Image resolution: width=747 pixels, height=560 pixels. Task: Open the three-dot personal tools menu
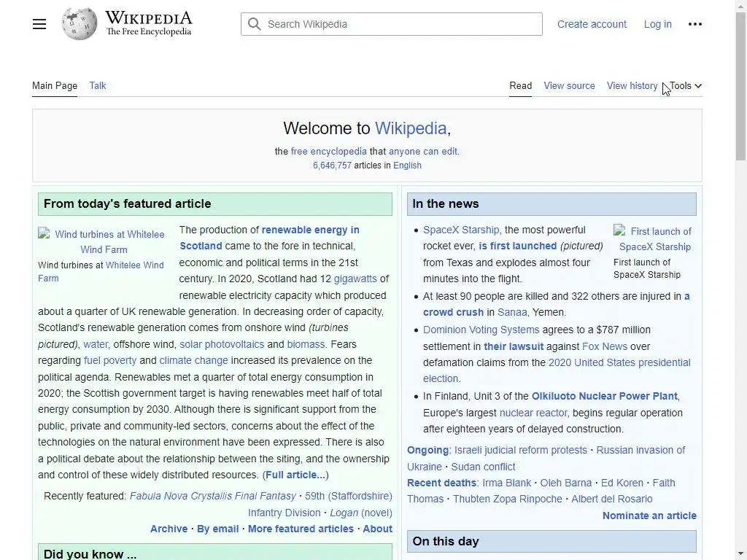click(694, 24)
